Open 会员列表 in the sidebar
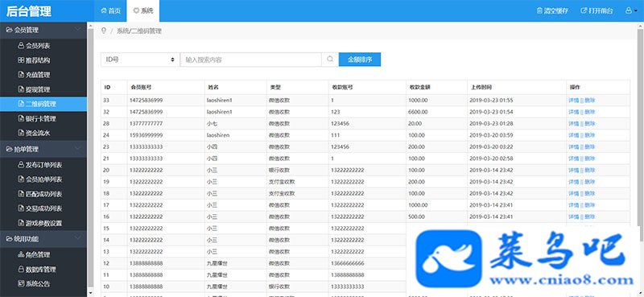 pyautogui.click(x=43, y=46)
